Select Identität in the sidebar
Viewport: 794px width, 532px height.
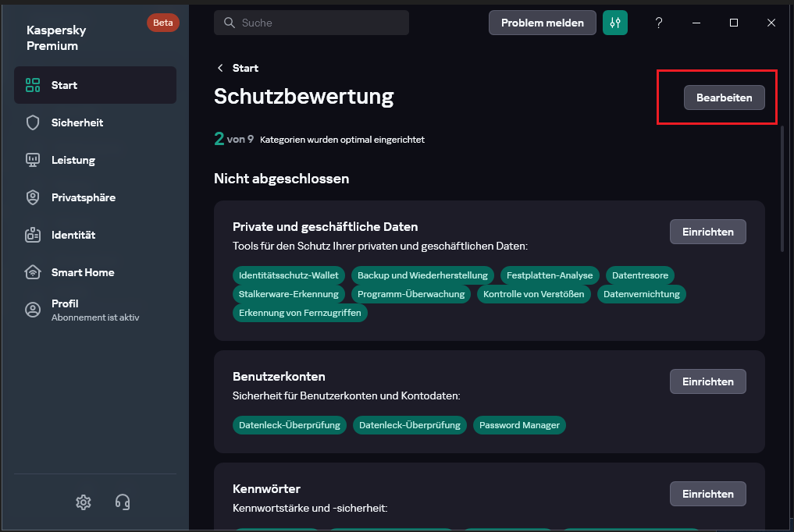[95, 235]
